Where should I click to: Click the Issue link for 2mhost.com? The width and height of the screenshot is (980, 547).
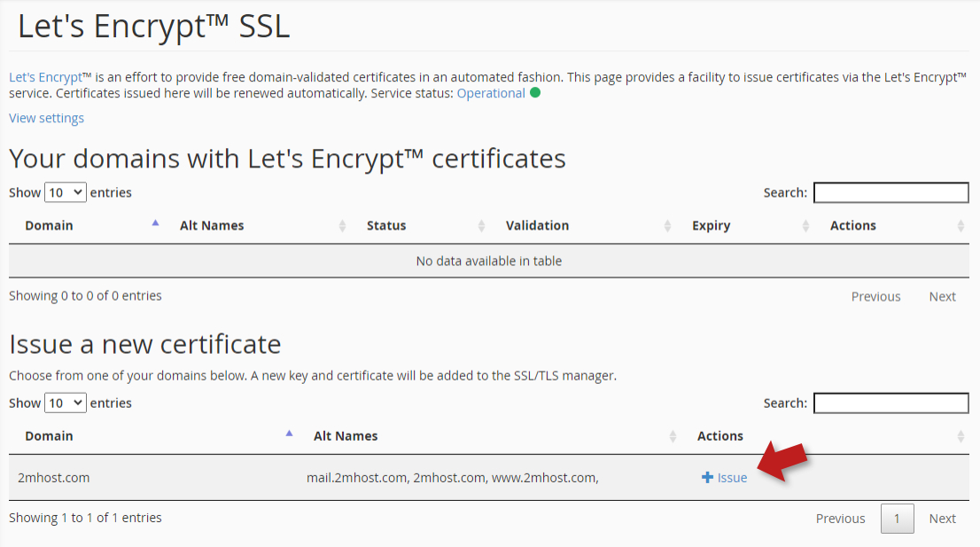[x=732, y=478]
